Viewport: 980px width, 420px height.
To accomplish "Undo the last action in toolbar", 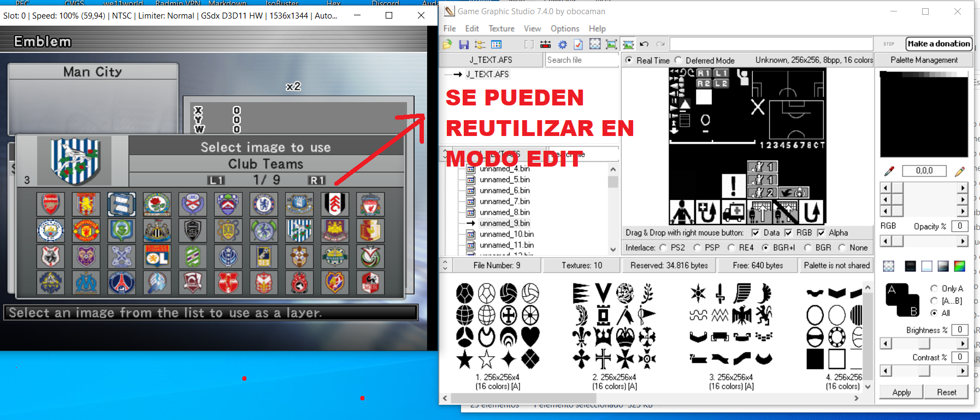I will pyautogui.click(x=645, y=44).
